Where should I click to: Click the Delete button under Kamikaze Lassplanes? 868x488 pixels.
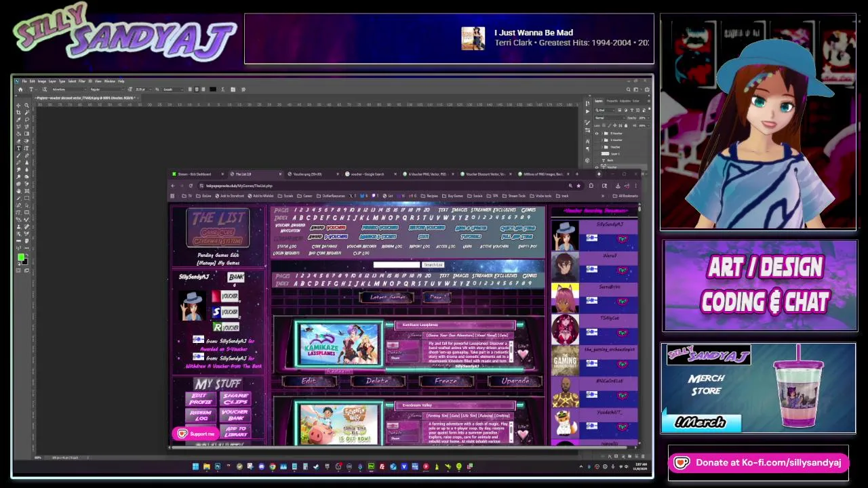(377, 381)
